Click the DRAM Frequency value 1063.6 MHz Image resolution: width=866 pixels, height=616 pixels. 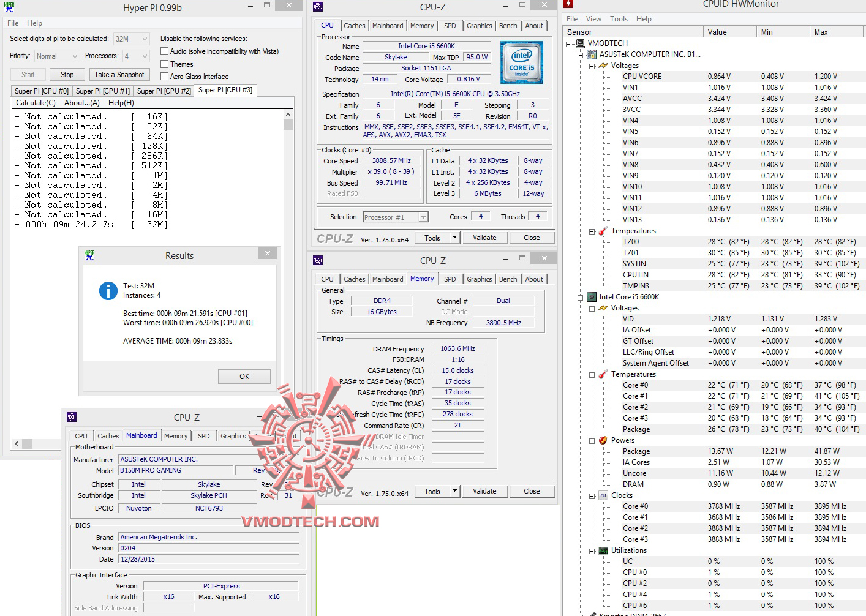click(457, 348)
